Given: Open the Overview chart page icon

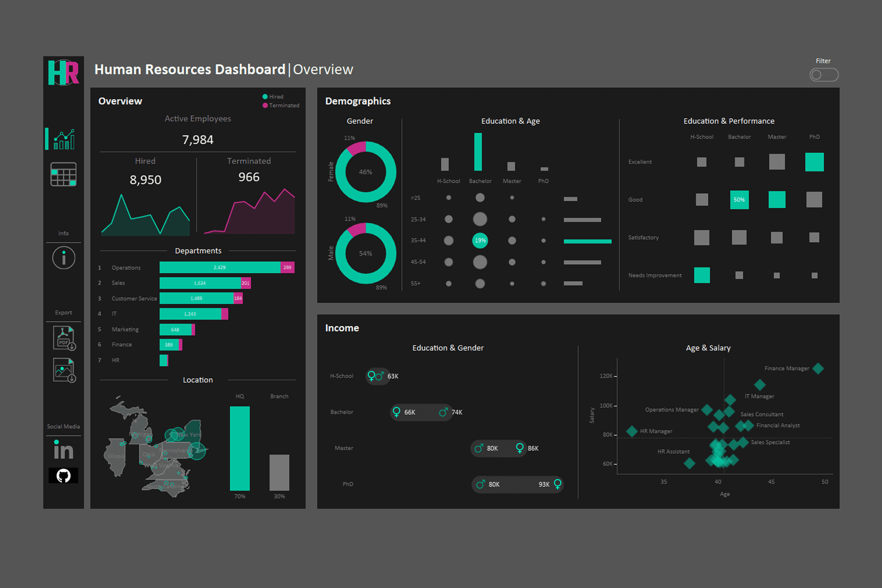Looking at the screenshot, I should (64, 139).
